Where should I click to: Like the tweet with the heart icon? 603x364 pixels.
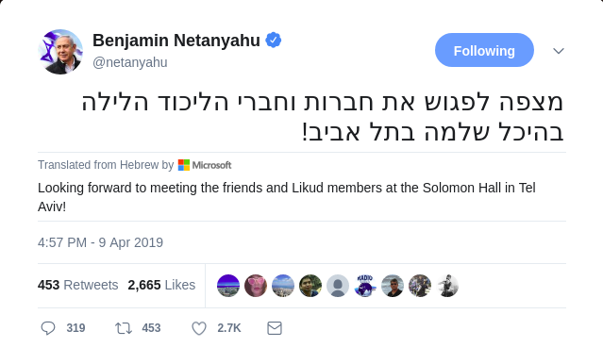click(199, 328)
